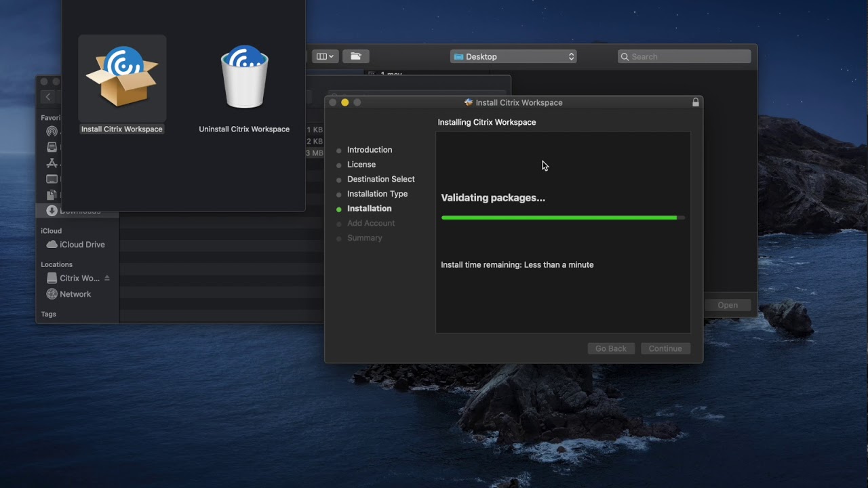The width and height of the screenshot is (868, 488).
Task: Select Downloads in the Finder sidebar
Action: click(x=77, y=211)
